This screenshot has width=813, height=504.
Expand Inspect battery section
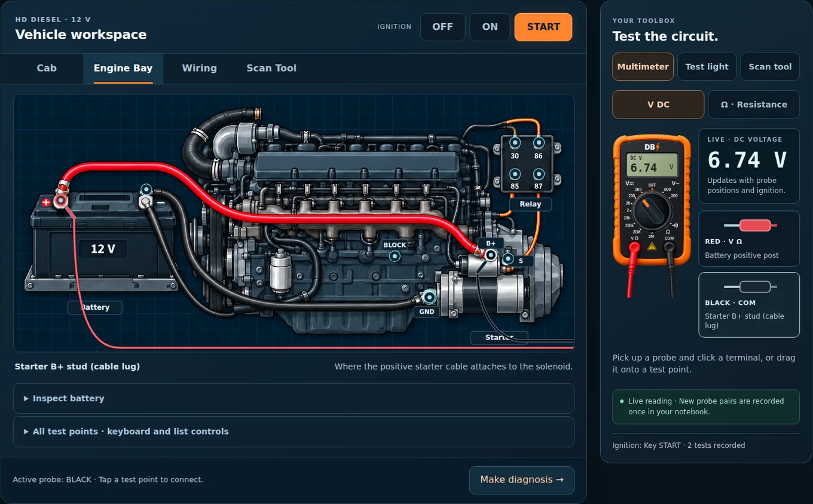click(x=294, y=398)
